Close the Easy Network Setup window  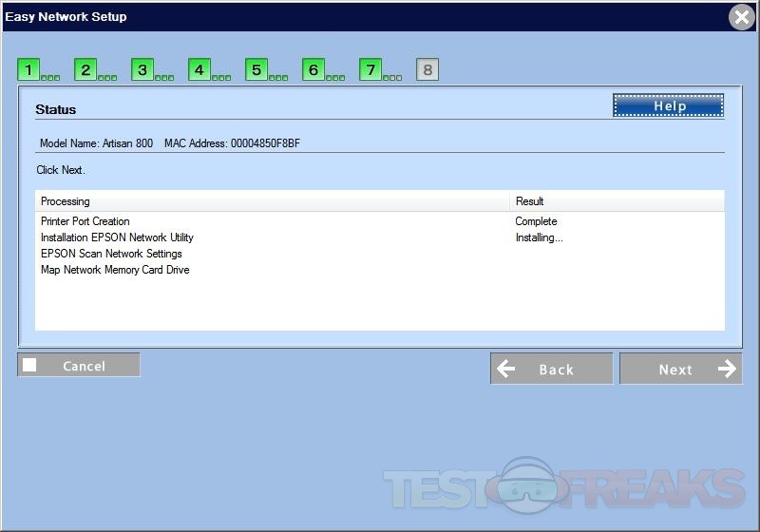pyautogui.click(x=742, y=17)
